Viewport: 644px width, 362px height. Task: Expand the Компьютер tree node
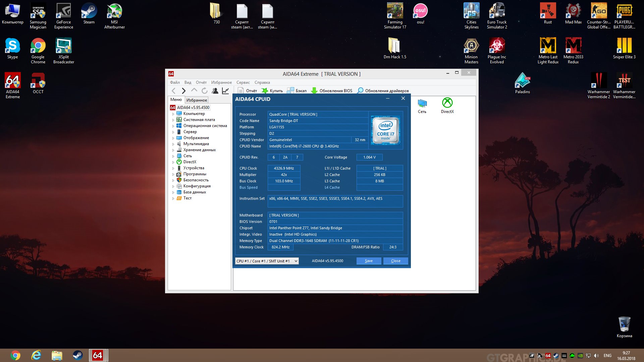click(x=173, y=114)
